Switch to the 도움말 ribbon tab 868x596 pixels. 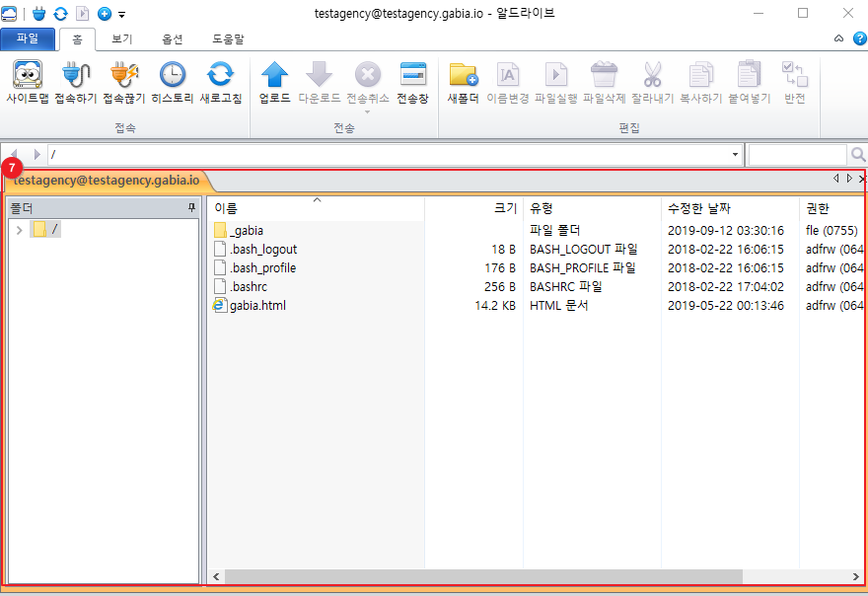pos(228,38)
